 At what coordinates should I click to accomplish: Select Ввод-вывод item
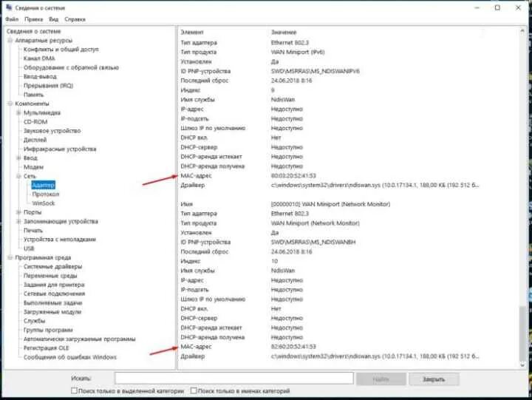click(x=40, y=76)
